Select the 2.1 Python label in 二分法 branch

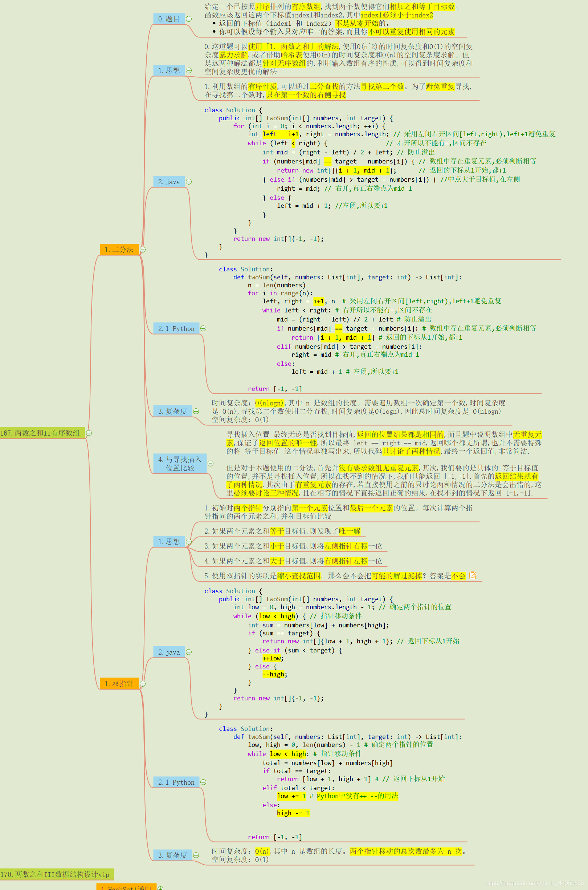tap(176, 328)
